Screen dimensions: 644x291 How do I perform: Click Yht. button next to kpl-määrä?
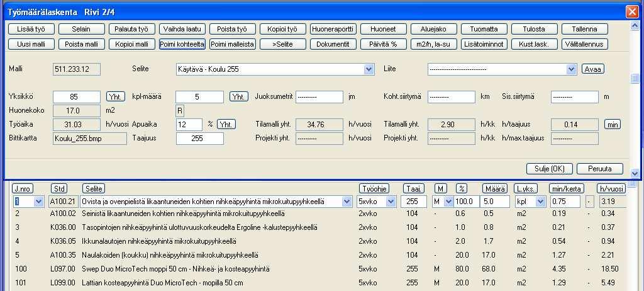(238, 97)
